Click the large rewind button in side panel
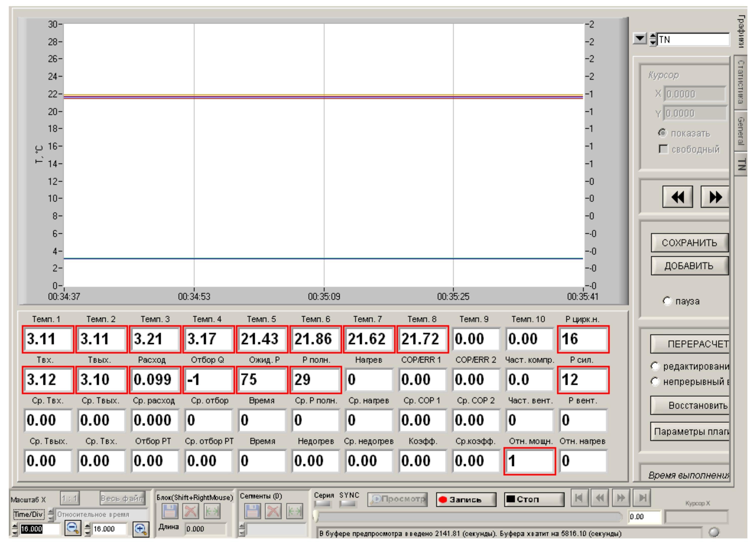This screenshot has width=756, height=544. [677, 197]
